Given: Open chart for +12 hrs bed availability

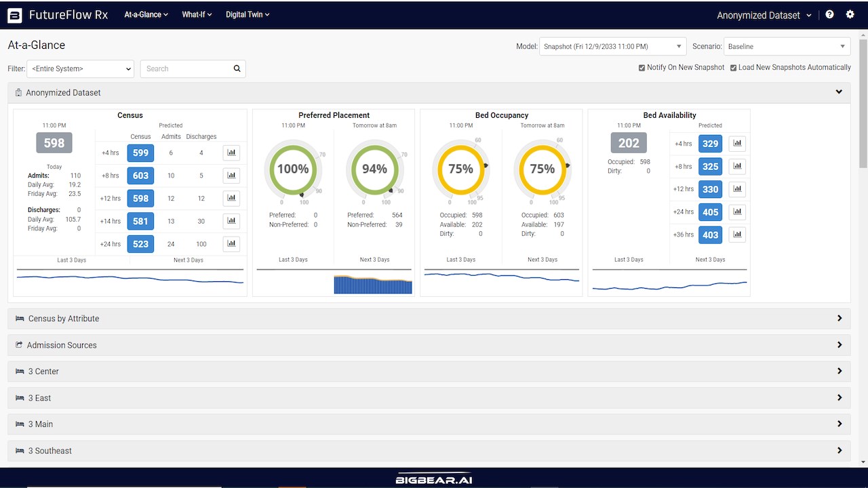Looking at the screenshot, I should pyautogui.click(x=737, y=189).
